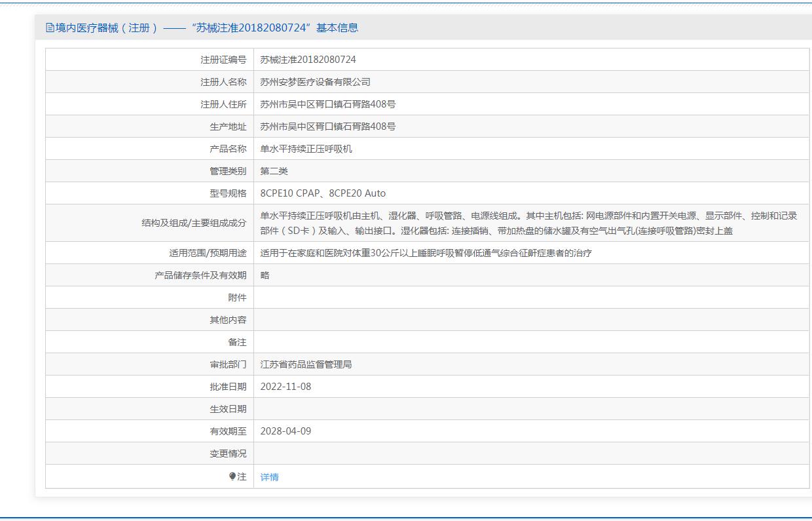The height and width of the screenshot is (521, 812).
Task: Select the registrant name 苏州安梦医疗设备有限公司
Action: [315, 82]
